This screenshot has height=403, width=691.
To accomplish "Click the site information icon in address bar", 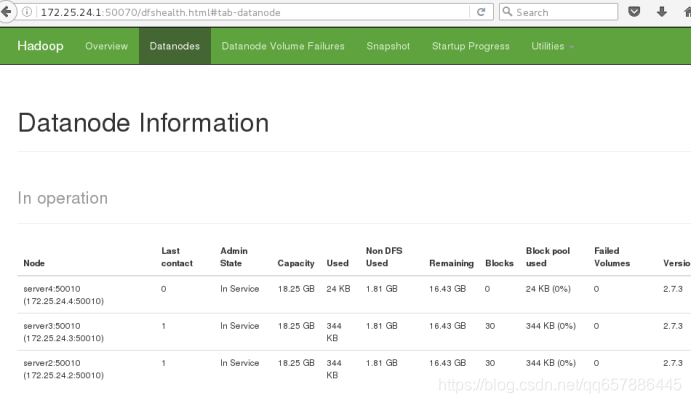I will [27, 12].
